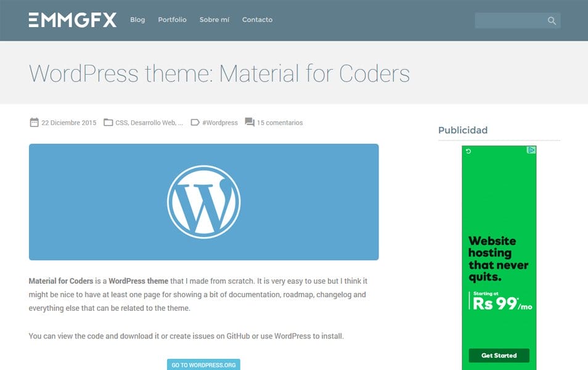The image size is (588, 370).
Task: Open the Contacto menu item
Action: point(257,20)
